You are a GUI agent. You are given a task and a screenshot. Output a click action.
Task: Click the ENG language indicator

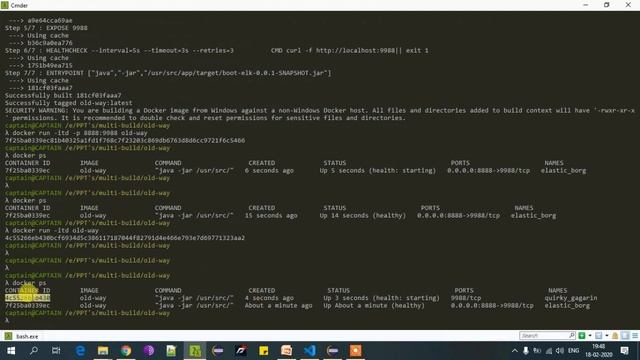(573, 351)
